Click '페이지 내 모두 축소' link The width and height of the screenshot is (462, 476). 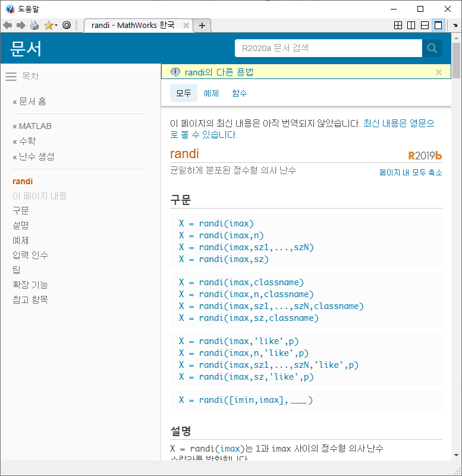coord(411,172)
